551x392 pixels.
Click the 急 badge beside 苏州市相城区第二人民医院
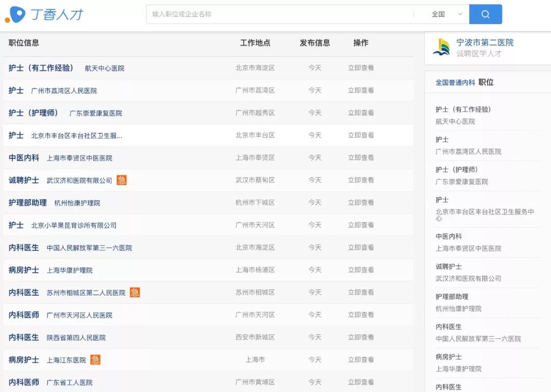tap(135, 292)
